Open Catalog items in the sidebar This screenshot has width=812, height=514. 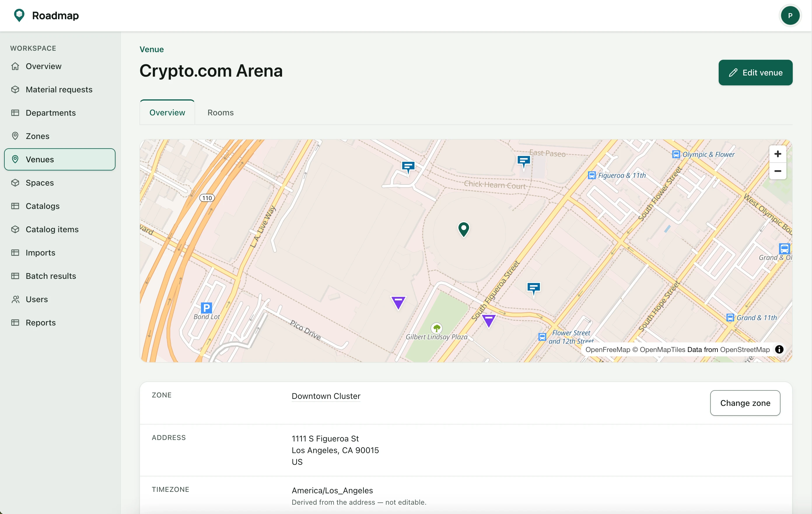tap(60, 229)
